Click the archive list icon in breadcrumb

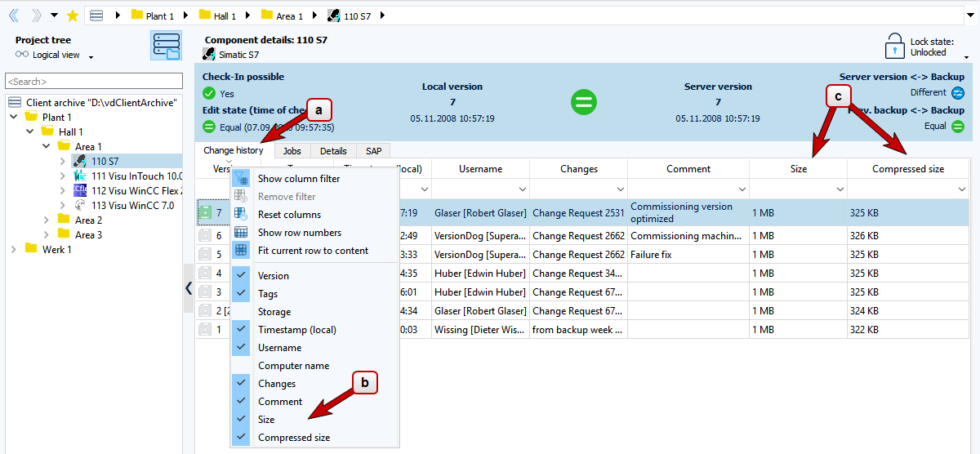pyautogui.click(x=96, y=16)
